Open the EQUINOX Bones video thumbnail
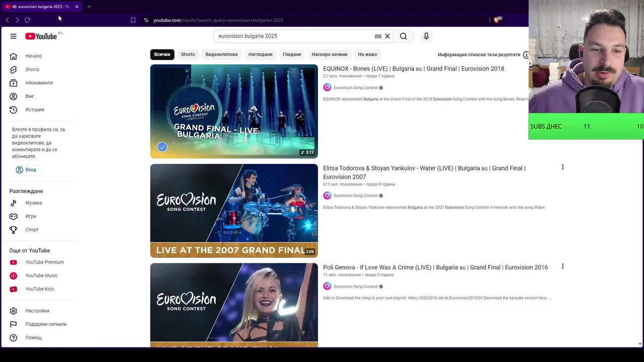This screenshot has width=644, height=362. (x=234, y=111)
